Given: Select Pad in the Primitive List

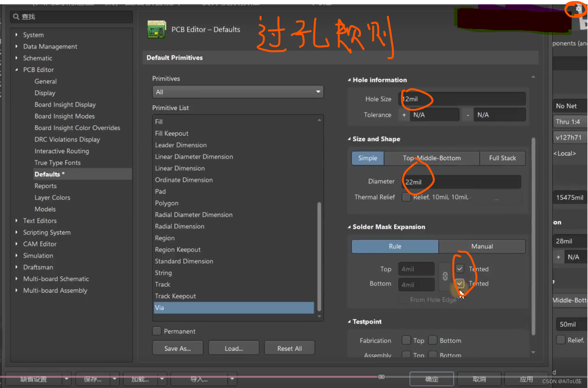Looking at the screenshot, I should [160, 192].
